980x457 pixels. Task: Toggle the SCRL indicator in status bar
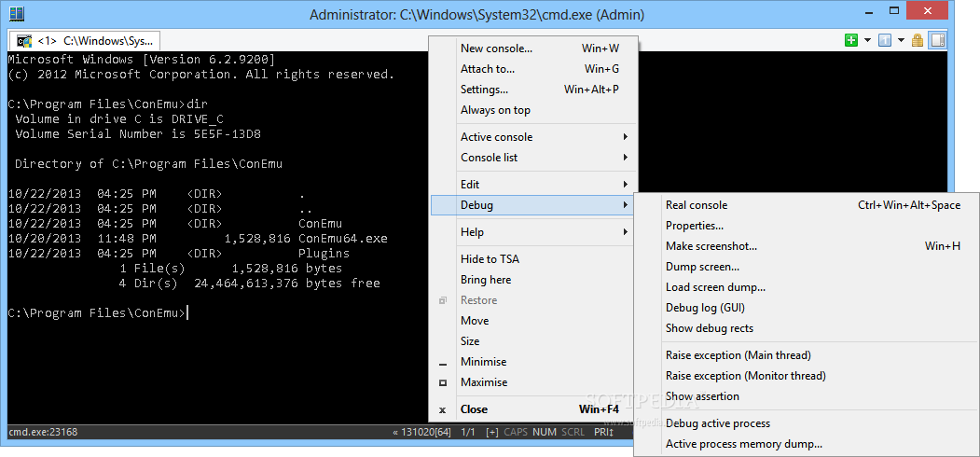pos(573,432)
